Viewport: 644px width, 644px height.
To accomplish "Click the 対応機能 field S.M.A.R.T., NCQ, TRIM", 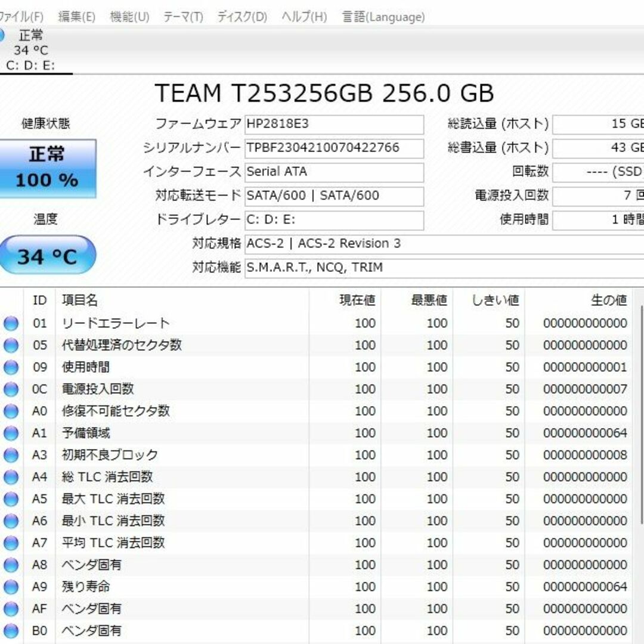I will [x=444, y=268].
